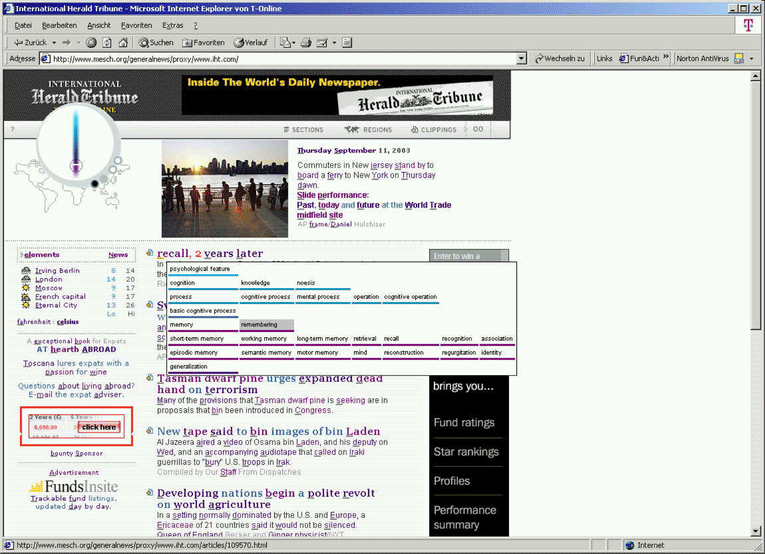765x554 pixels.
Task: Open the Sections navigation tab
Action: (303, 129)
